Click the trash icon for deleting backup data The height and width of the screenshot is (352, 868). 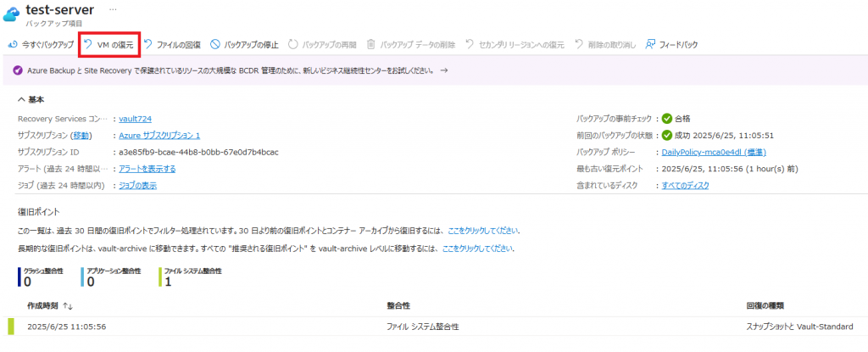pyautogui.click(x=371, y=44)
